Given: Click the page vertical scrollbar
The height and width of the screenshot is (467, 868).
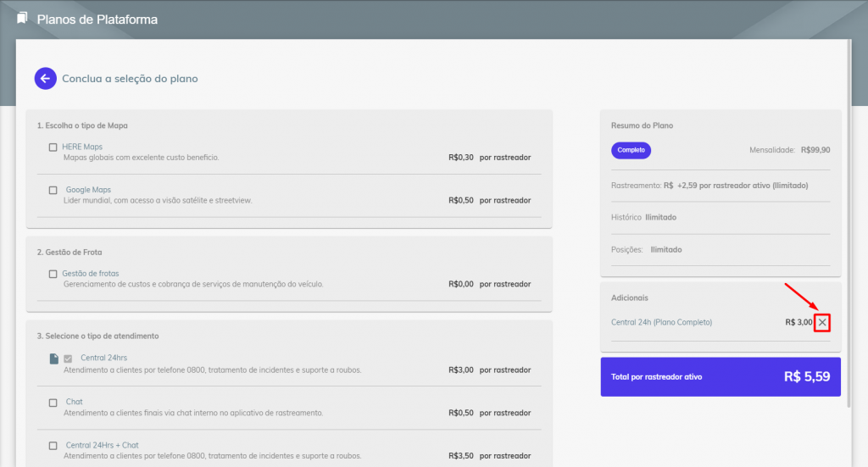Looking at the screenshot, I should click(849, 224).
